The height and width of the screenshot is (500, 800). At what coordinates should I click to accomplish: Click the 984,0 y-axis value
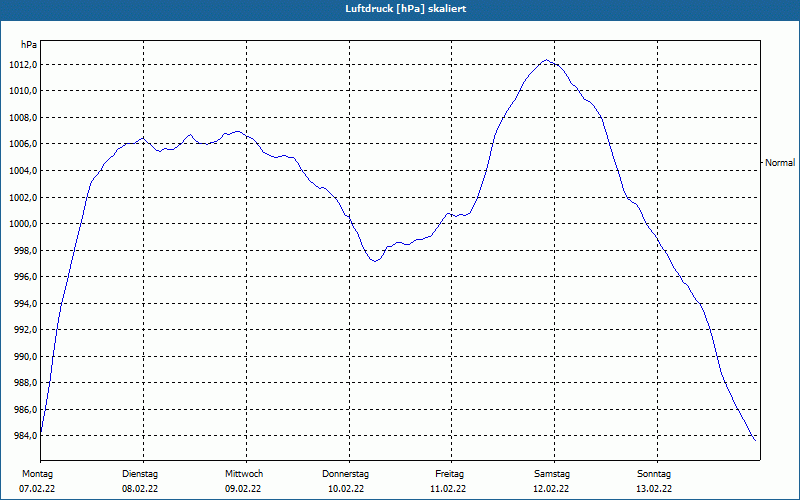[x=25, y=436]
